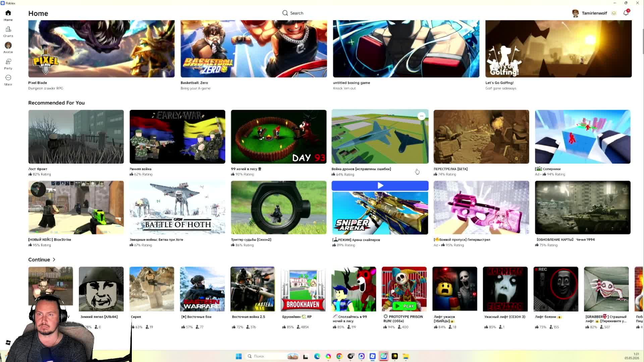Open the Война дронов game thumbnail
The image size is (644, 362).
coord(380,137)
